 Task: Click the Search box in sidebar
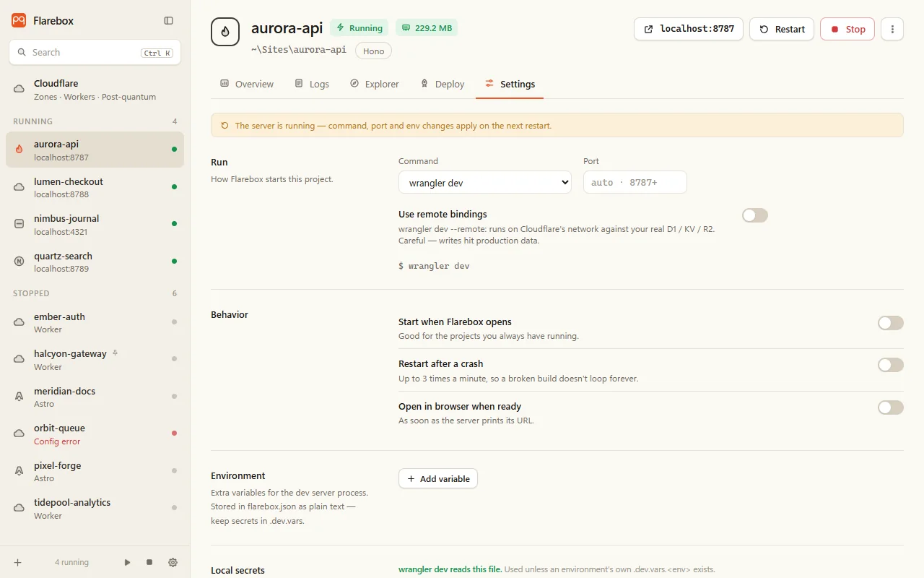click(x=95, y=52)
